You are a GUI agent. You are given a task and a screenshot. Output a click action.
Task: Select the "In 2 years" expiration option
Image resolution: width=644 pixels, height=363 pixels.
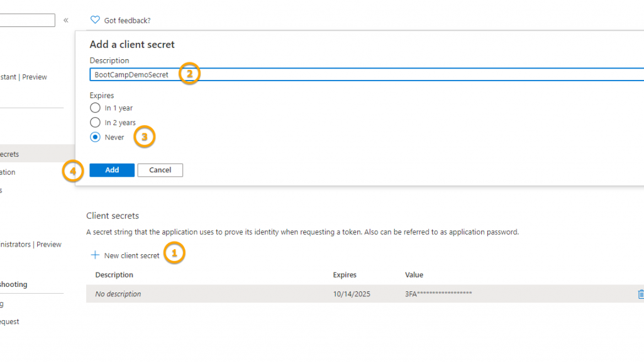[x=95, y=122]
